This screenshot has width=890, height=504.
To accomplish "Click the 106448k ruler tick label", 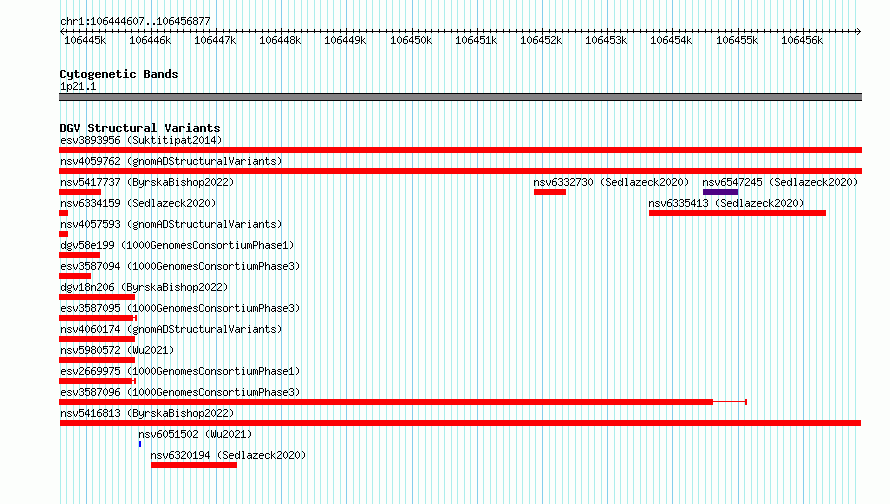I will [x=280, y=41].
